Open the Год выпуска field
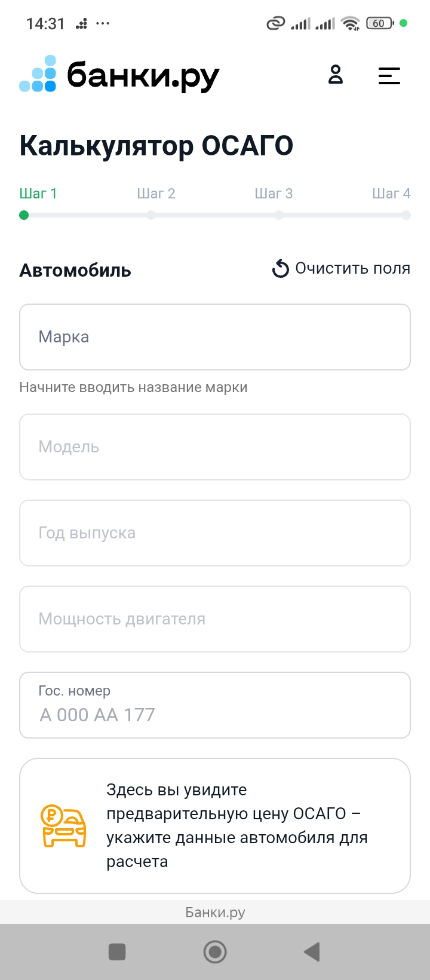The height and width of the screenshot is (980, 430). coord(215,533)
